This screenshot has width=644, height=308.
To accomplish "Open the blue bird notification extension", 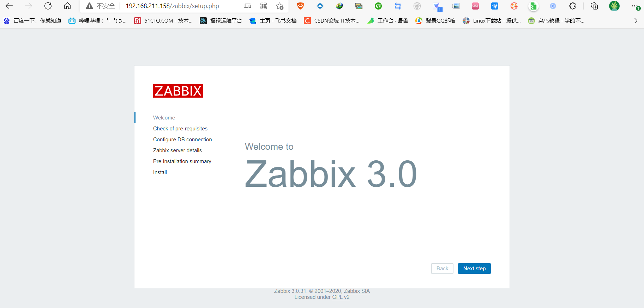I will [438, 7].
